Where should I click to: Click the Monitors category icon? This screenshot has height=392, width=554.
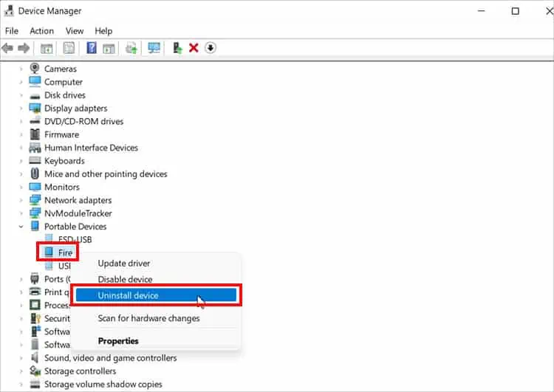point(35,187)
